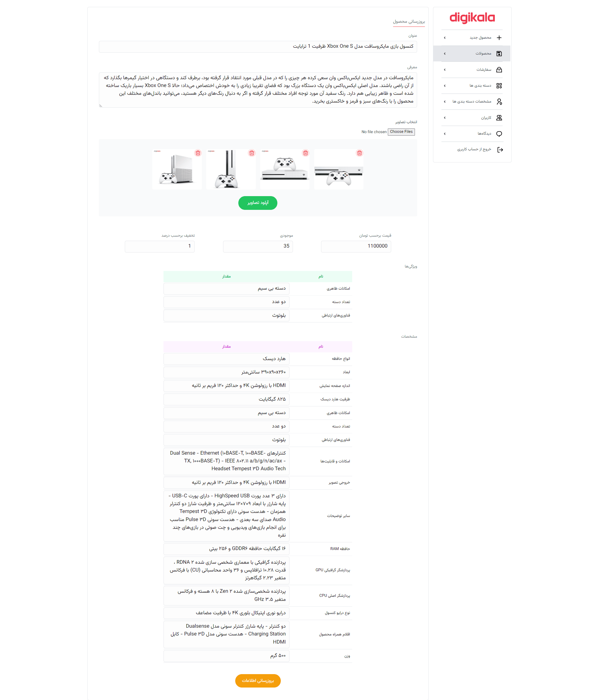This screenshot has width=599, height=700.
Task: Click the plus icon for محصول جدید
Action: 499,37
